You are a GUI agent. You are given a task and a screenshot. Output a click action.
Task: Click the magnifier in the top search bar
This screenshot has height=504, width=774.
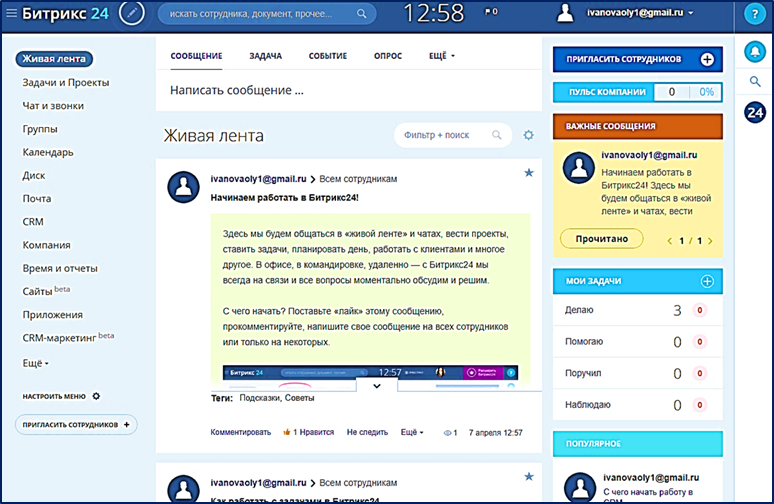pyautogui.click(x=362, y=14)
